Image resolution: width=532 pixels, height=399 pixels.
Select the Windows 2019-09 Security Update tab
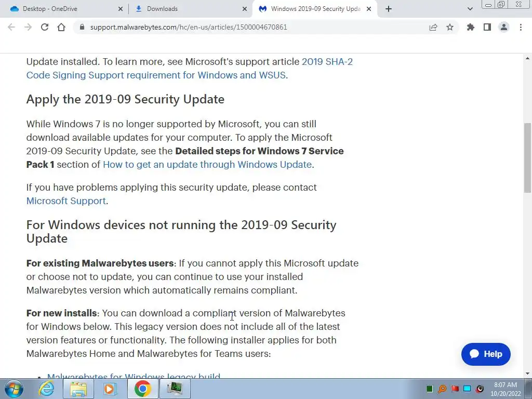(x=315, y=9)
